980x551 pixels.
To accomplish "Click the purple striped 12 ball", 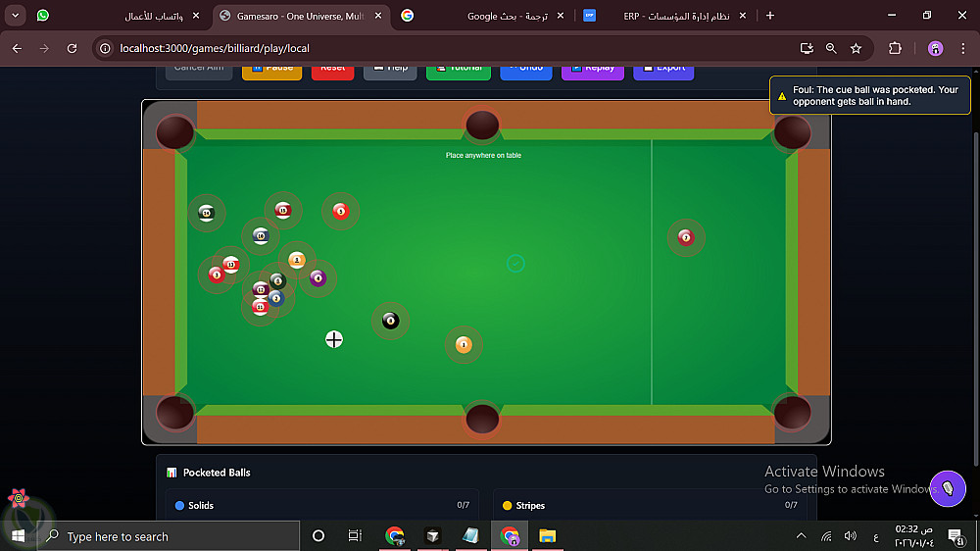I will coord(260,289).
